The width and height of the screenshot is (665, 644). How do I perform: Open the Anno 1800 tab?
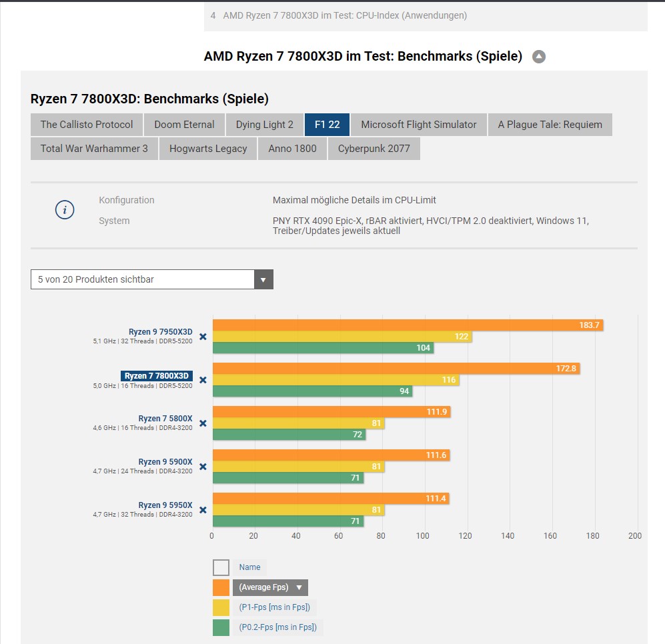coord(292,149)
